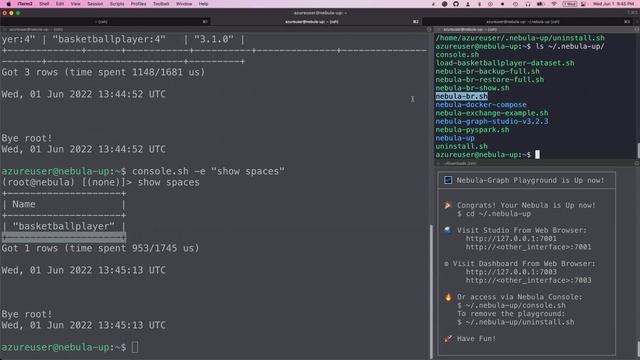
Task: Switch to the middle azureuser@nebula-up tab
Action: point(316,22)
